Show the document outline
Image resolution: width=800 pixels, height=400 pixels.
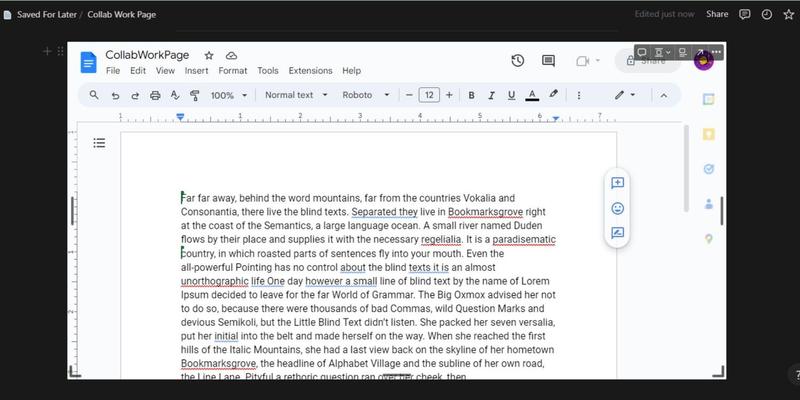click(99, 143)
